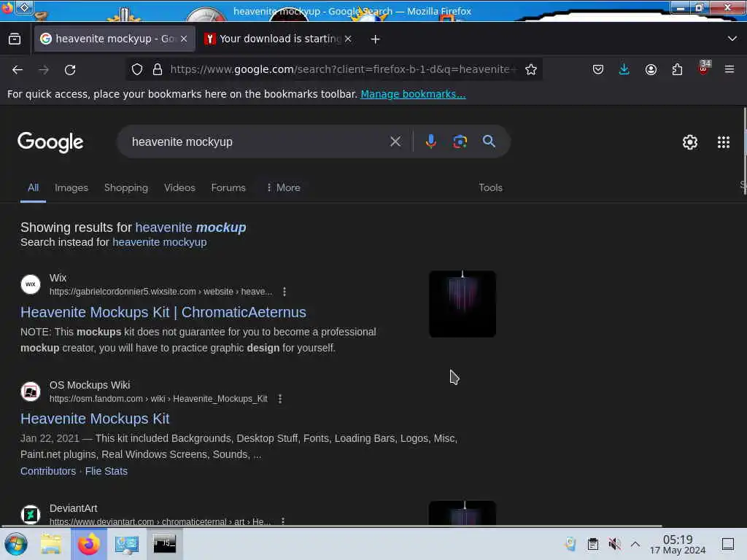This screenshot has height=560, width=747.
Task: Bookmark this page with the star
Action: tap(531, 69)
